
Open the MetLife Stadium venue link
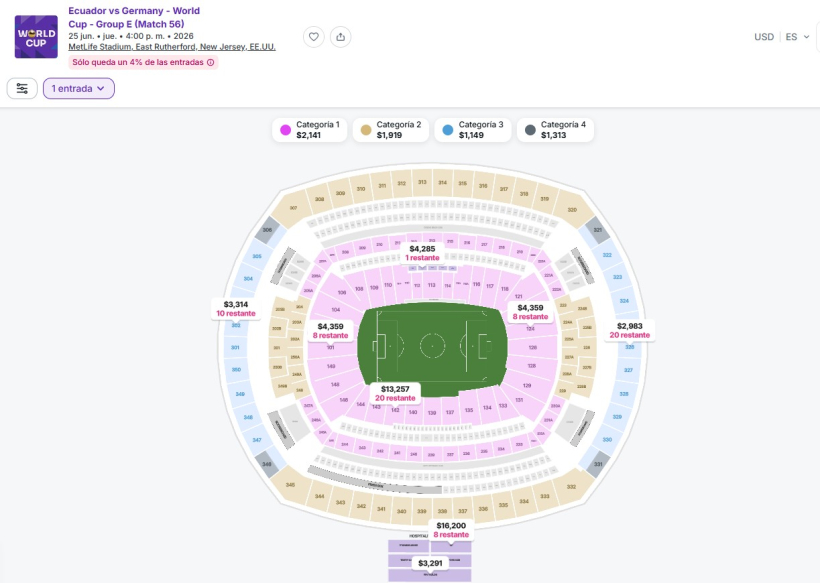172,47
